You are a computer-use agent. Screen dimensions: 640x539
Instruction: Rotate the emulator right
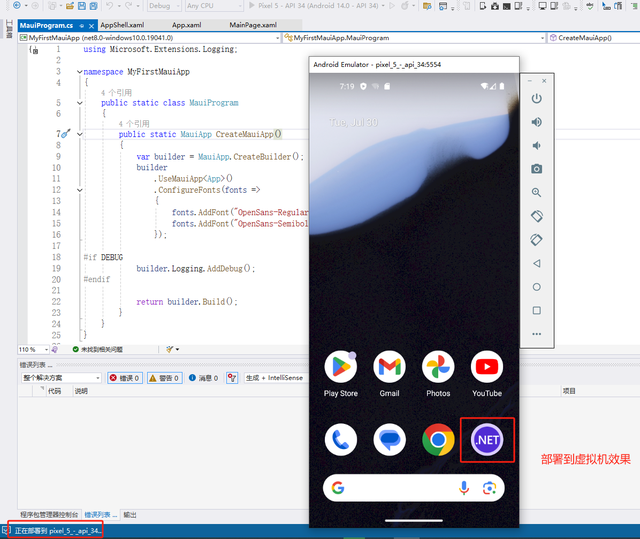tap(536, 240)
